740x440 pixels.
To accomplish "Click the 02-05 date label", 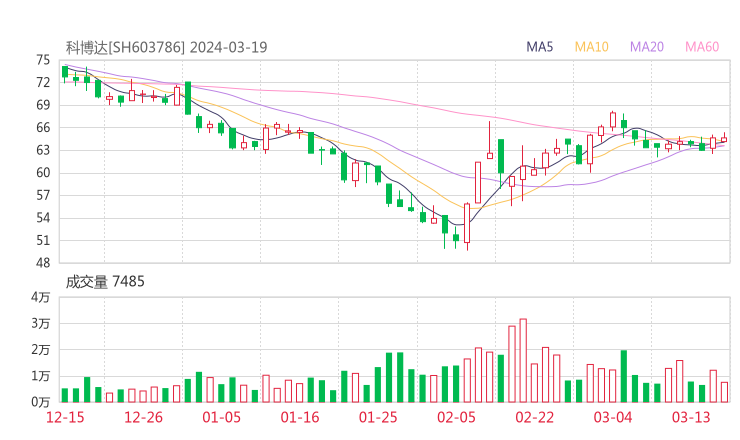I will [456, 417].
